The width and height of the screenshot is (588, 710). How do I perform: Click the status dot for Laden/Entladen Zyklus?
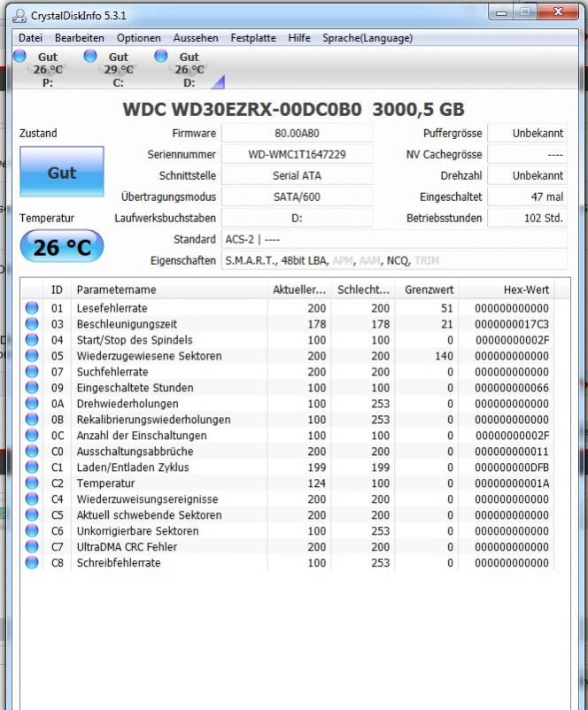point(32,467)
